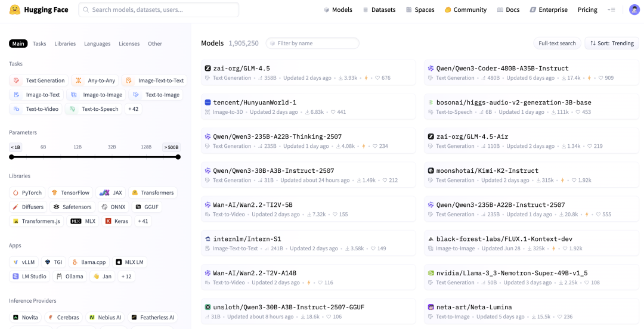
Task: Filter by the Cerebras inference provider
Action: pos(64,318)
